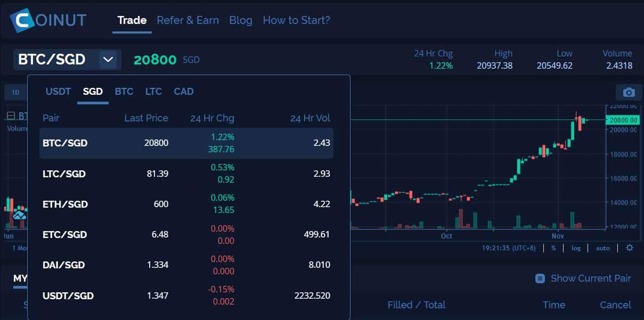Image resolution: width=644 pixels, height=320 pixels.
Task: Click the Volume value 2.4318
Action: pyautogui.click(x=619, y=65)
